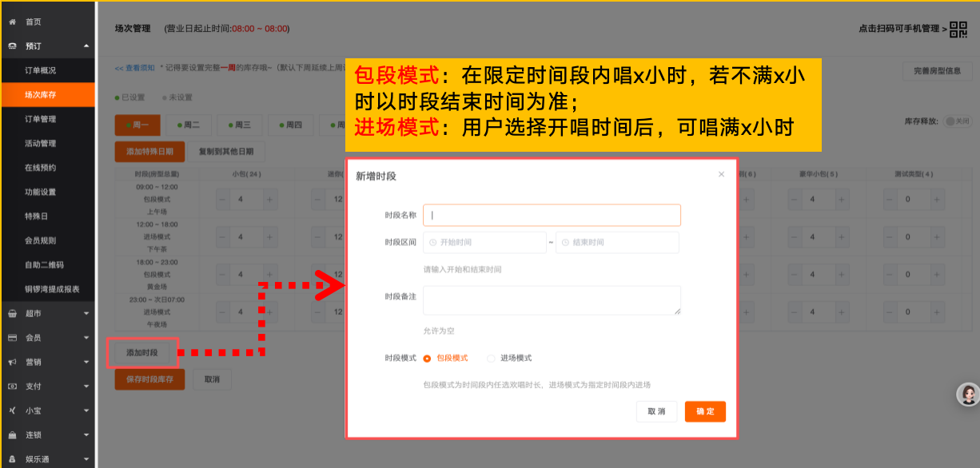This screenshot has width=980, height=468.
Task: Click the payment icon in sidebar
Action: (x=12, y=387)
